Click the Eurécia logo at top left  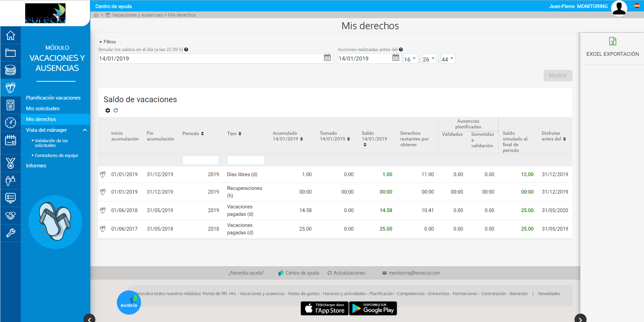tap(45, 13)
